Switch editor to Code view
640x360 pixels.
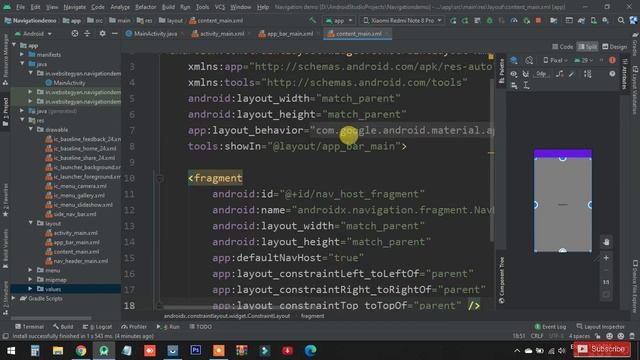pyautogui.click(x=562, y=47)
